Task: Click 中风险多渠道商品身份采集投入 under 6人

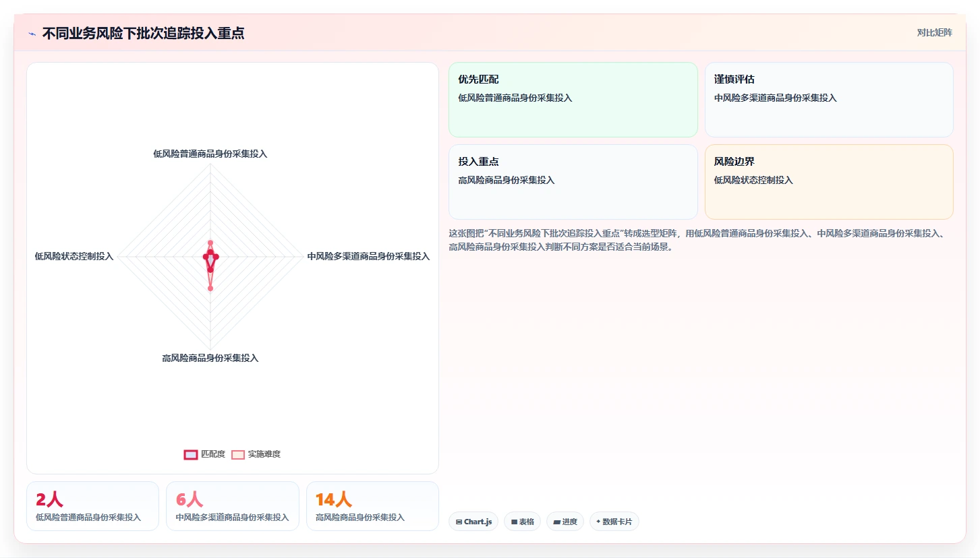Action: (x=232, y=518)
